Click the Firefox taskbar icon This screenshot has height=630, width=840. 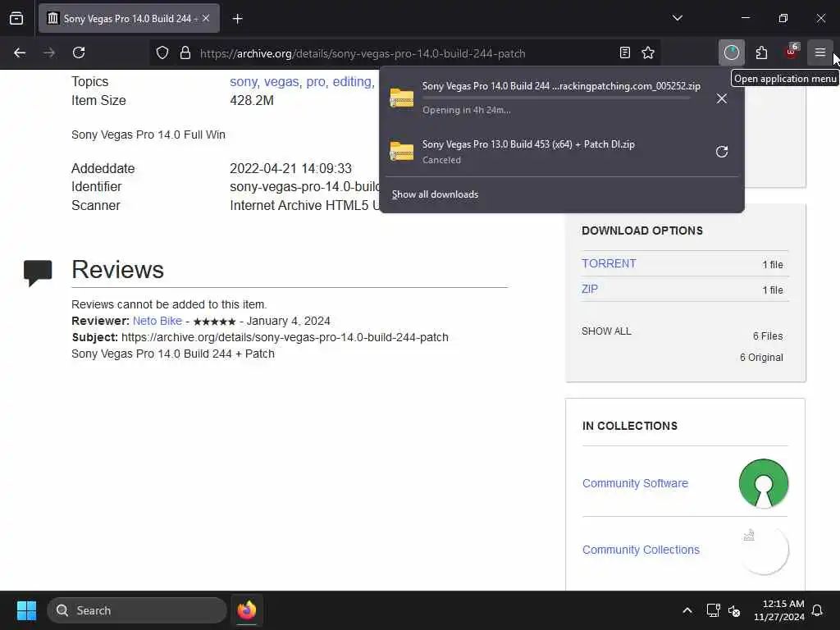[x=247, y=610]
